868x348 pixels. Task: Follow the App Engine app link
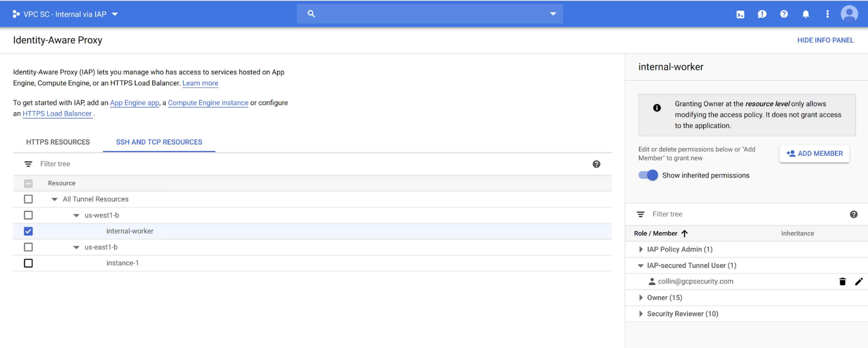coord(135,103)
